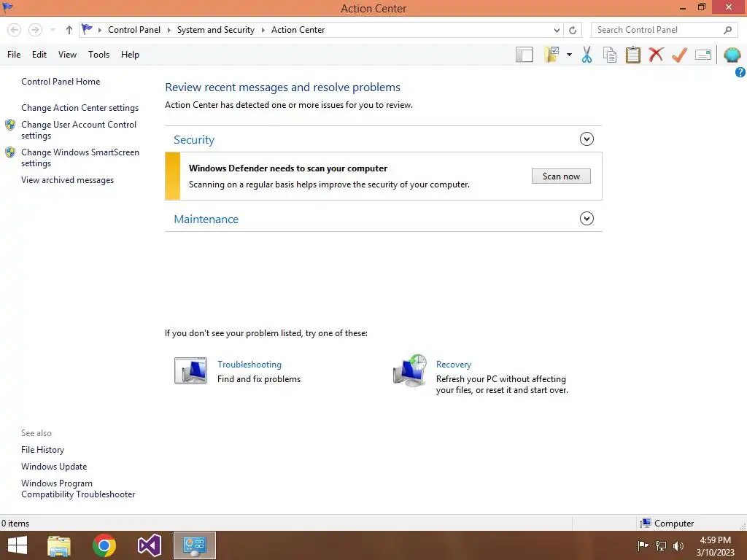Screen dimensions: 747x560
Task: Go forward with the Forward arrow
Action: [35, 30]
